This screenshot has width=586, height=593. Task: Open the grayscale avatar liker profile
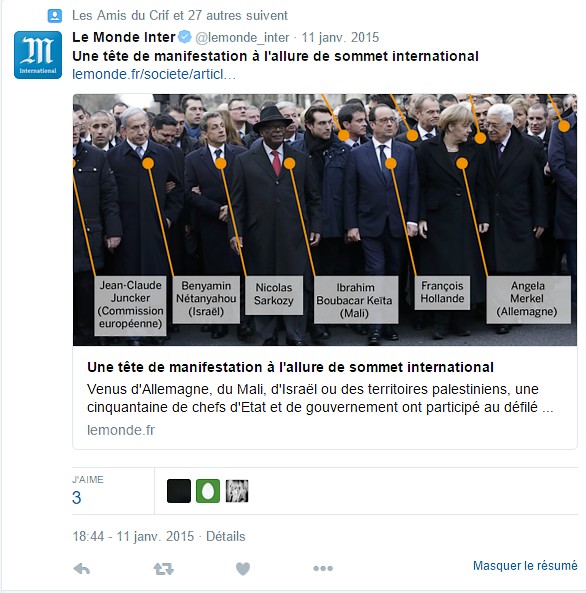point(237,491)
